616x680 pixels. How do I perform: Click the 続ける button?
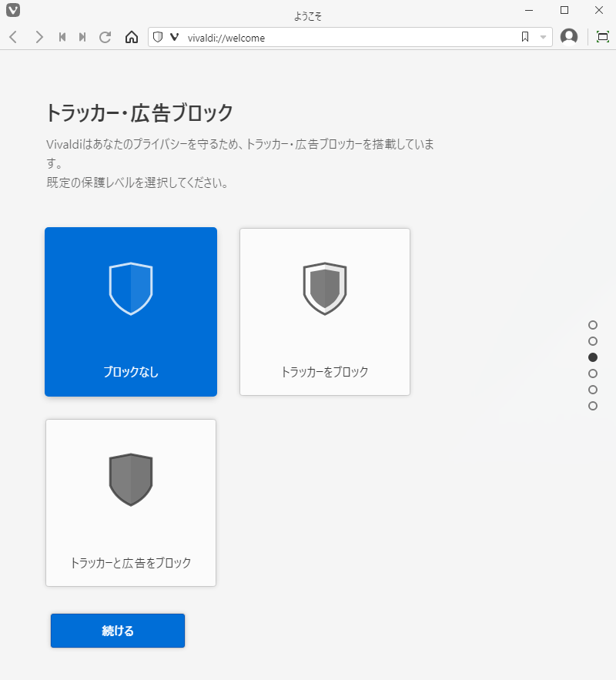[118, 631]
